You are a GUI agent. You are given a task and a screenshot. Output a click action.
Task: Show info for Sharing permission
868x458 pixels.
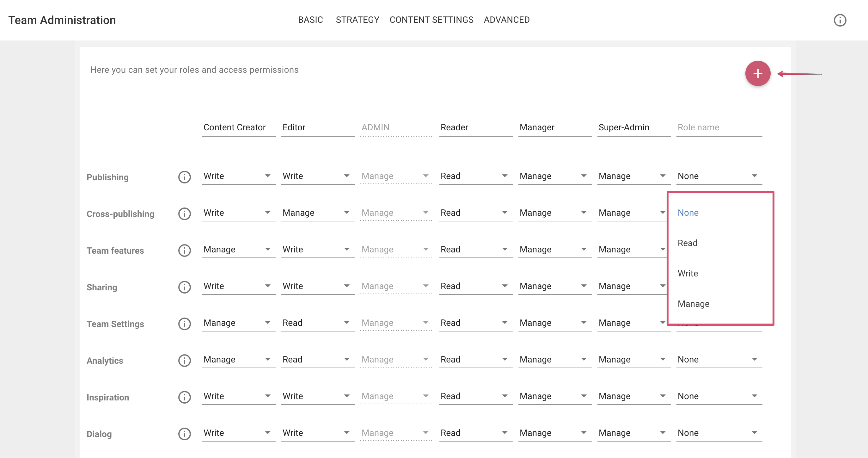tap(184, 287)
